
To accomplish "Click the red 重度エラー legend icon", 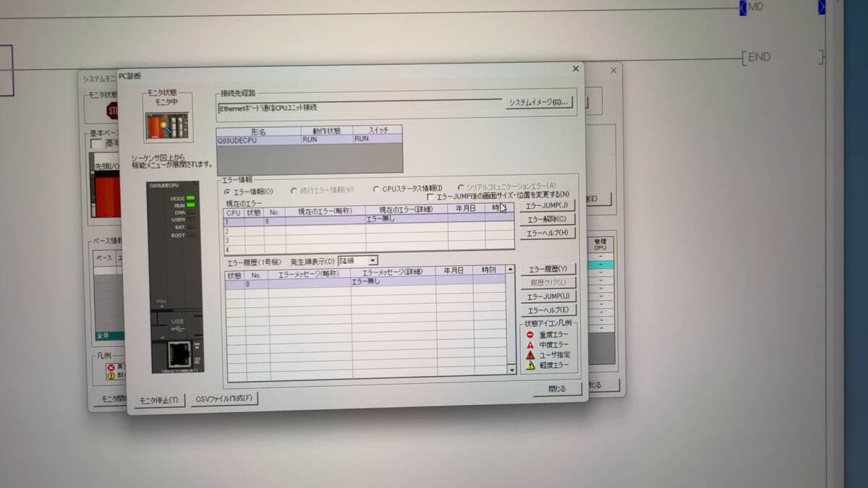I will (x=530, y=335).
